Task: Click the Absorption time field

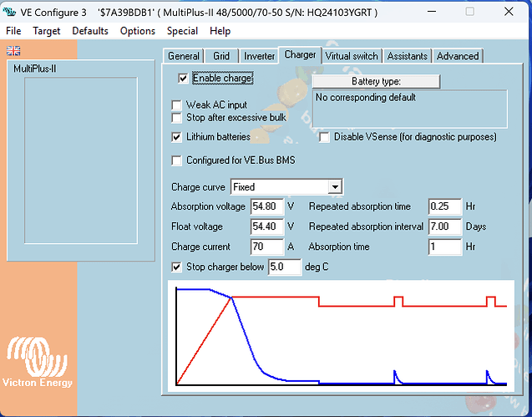Action: (x=445, y=247)
